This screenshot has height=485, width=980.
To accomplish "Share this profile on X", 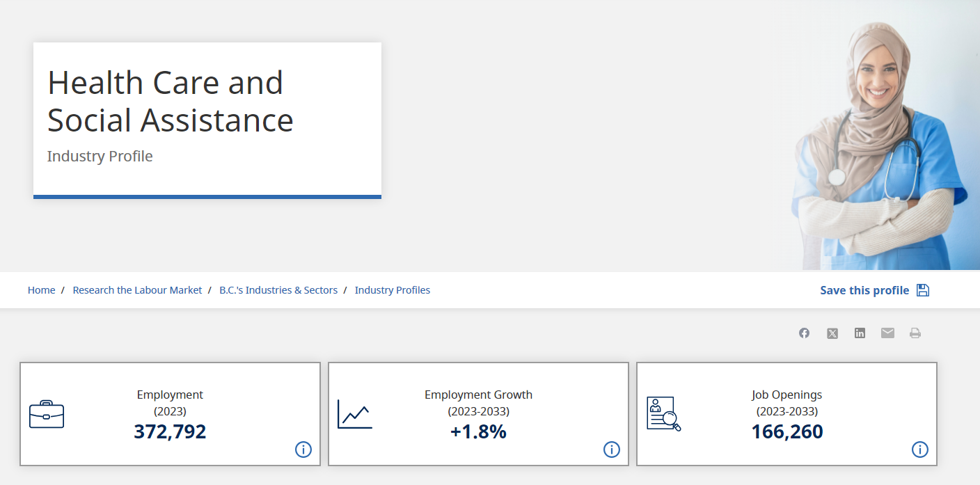I will pos(832,333).
